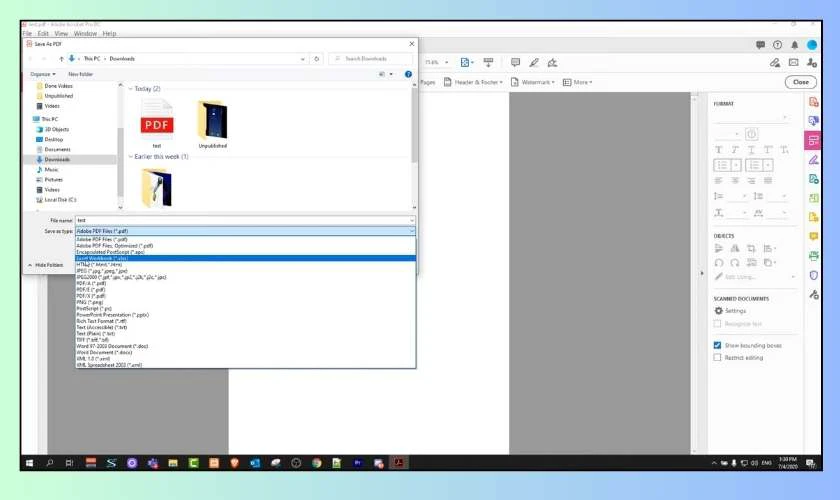This screenshot has width=840, height=500.
Task: Open the Comment tool in the right rail
Action: click(813, 236)
